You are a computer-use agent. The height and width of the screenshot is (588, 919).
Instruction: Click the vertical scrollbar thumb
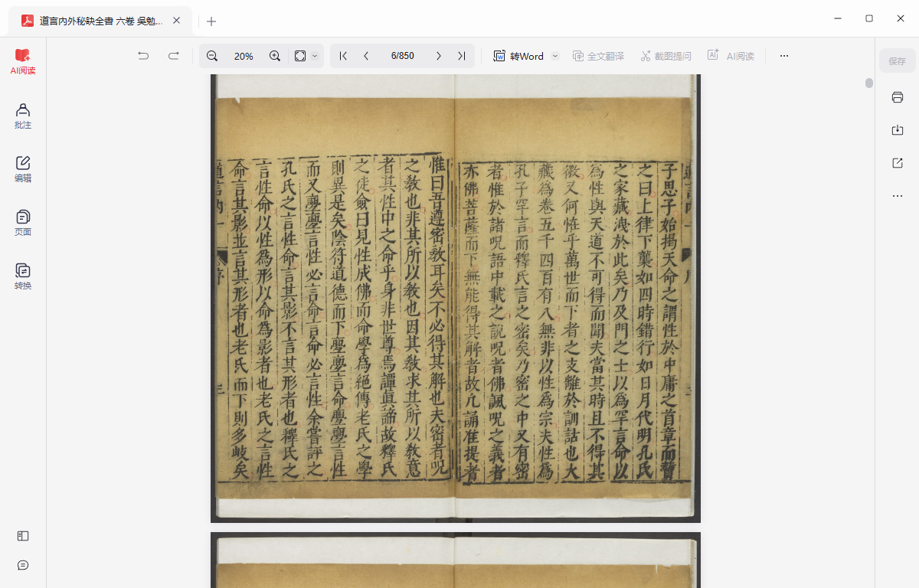click(x=869, y=83)
